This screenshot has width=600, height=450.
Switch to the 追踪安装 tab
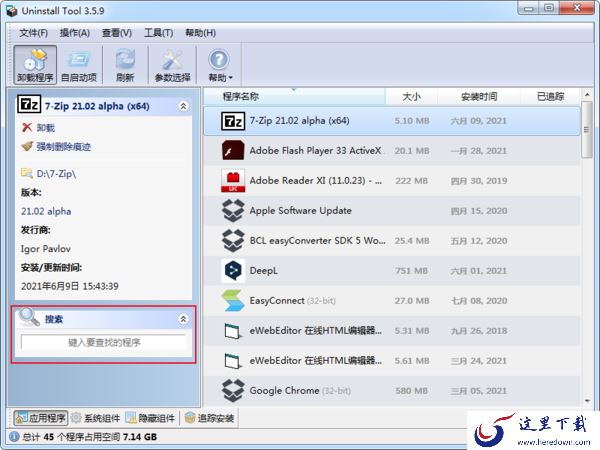pos(209,418)
